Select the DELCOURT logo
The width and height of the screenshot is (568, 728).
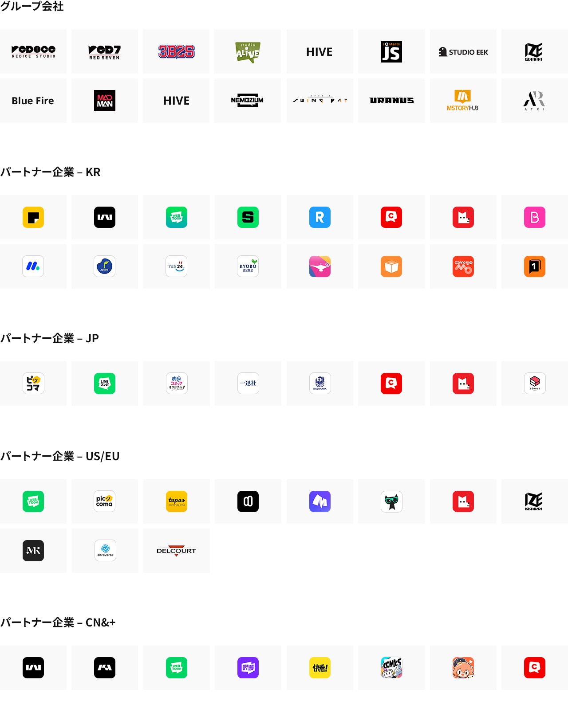tap(176, 551)
